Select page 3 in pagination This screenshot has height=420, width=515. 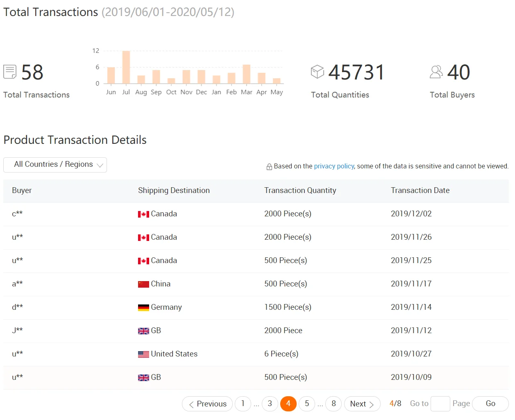pyautogui.click(x=270, y=404)
